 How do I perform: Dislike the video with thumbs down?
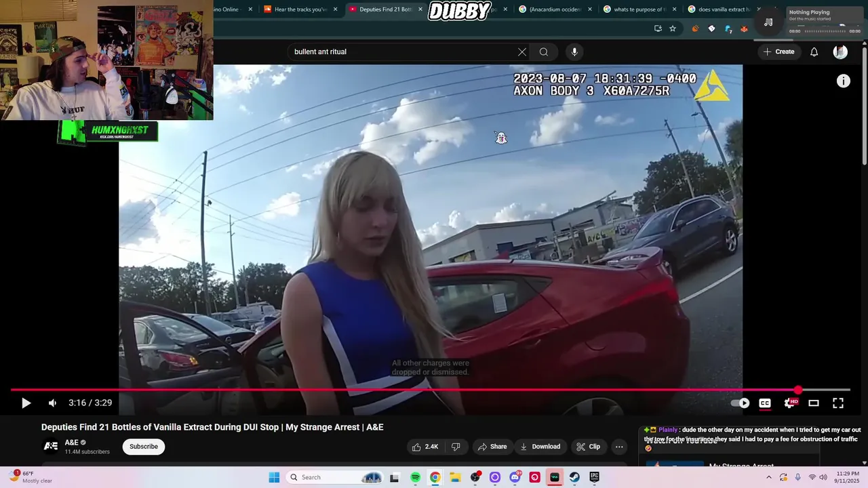tap(456, 447)
